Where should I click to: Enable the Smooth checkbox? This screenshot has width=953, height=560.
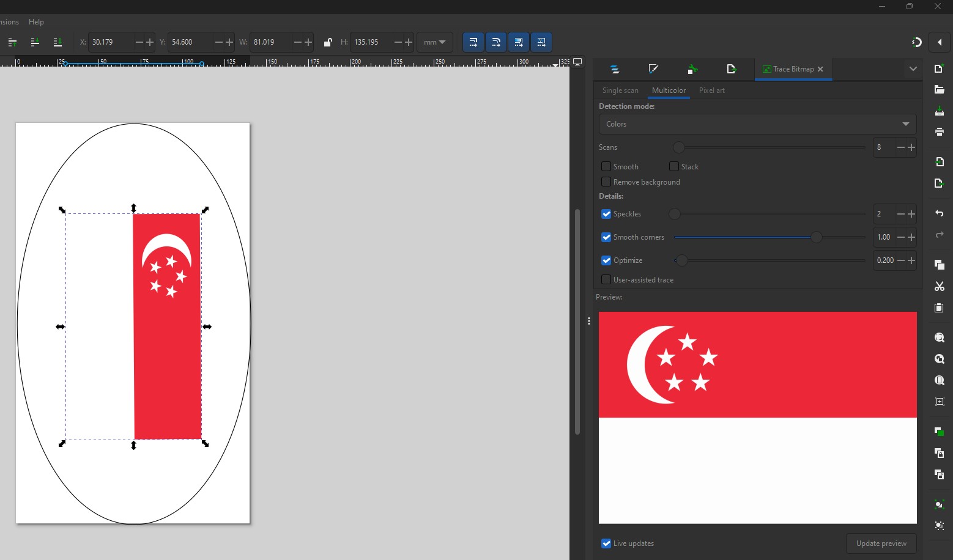pyautogui.click(x=606, y=166)
